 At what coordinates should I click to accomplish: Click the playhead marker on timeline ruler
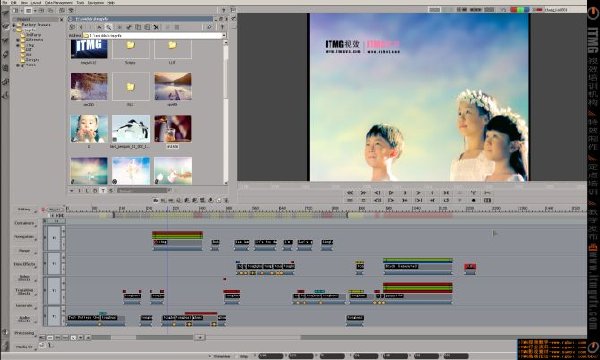(167, 209)
